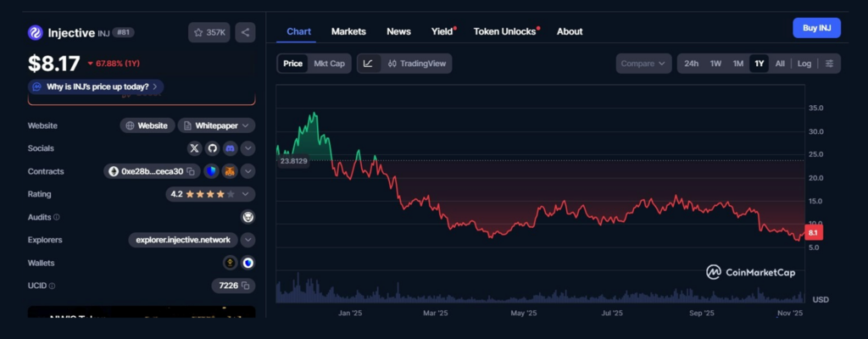Open the share icon button
Viewport: 868px width, 339px height.
pos(245,33)
